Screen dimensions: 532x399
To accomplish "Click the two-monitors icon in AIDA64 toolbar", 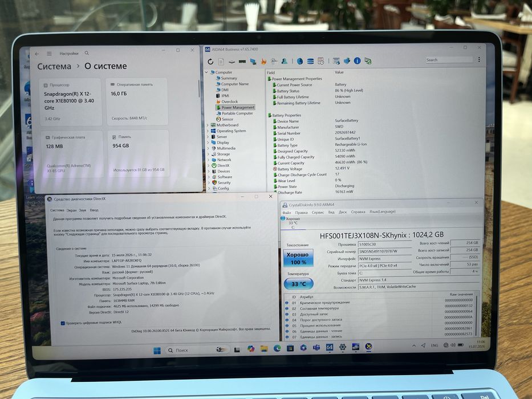I will click(253, 62).
